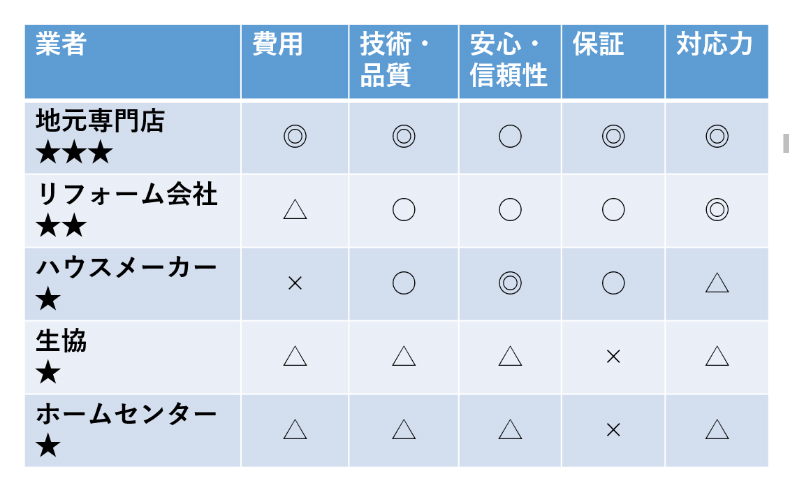Click the three stars under 地元専門店
This screenshot has height=501, width=794.
[74, 152]
